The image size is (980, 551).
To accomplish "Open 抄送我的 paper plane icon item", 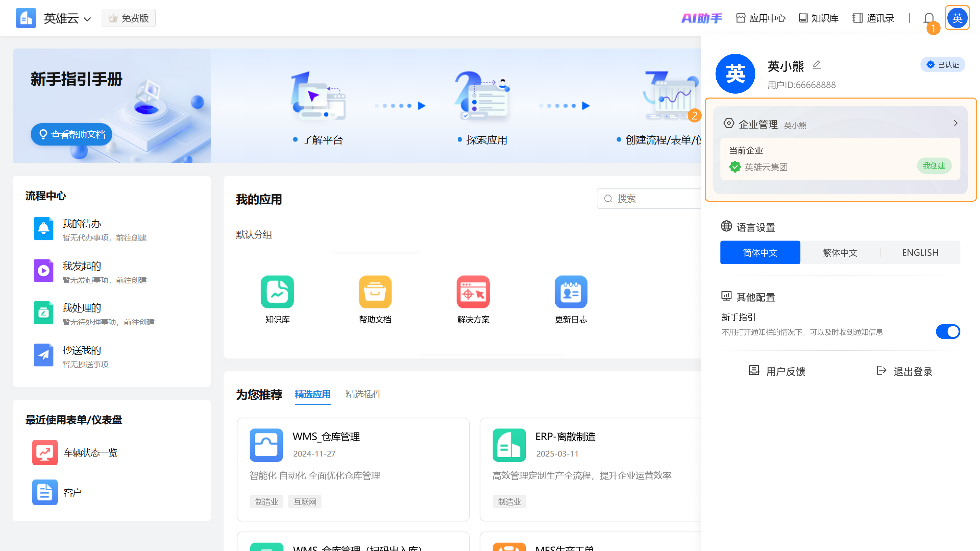I will [x=43, y=355].
